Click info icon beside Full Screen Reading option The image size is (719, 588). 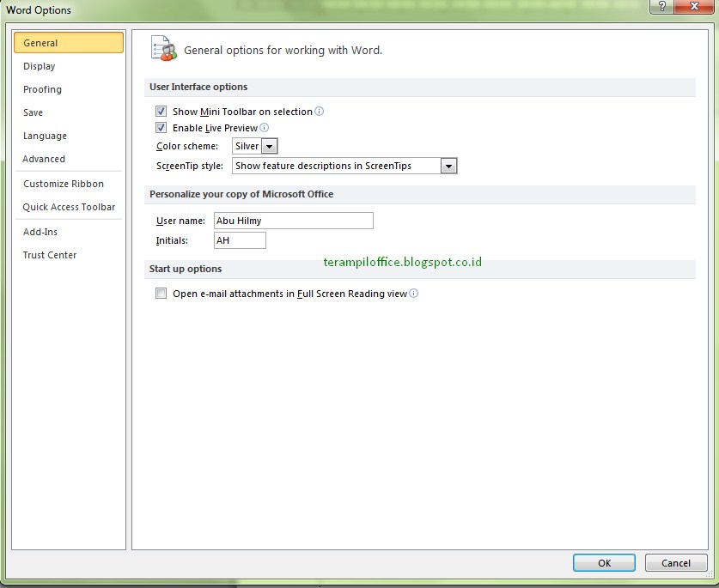pos(414,293)
